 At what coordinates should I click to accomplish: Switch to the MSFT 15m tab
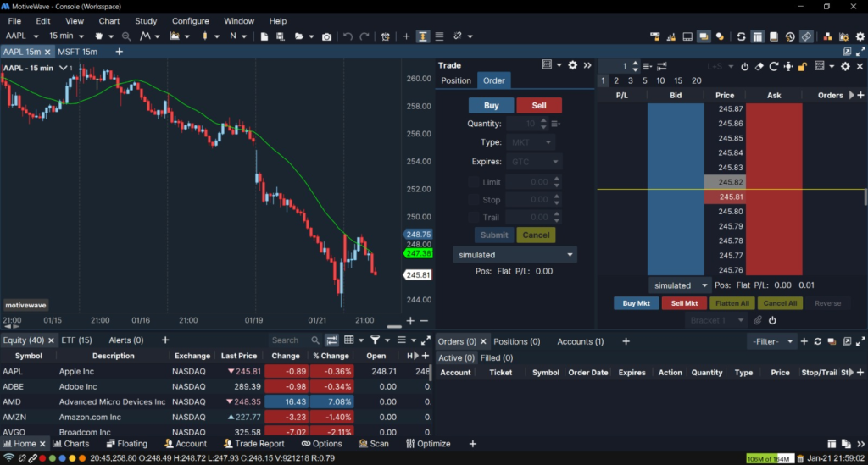pyautogui.click(x=77, y=52)
